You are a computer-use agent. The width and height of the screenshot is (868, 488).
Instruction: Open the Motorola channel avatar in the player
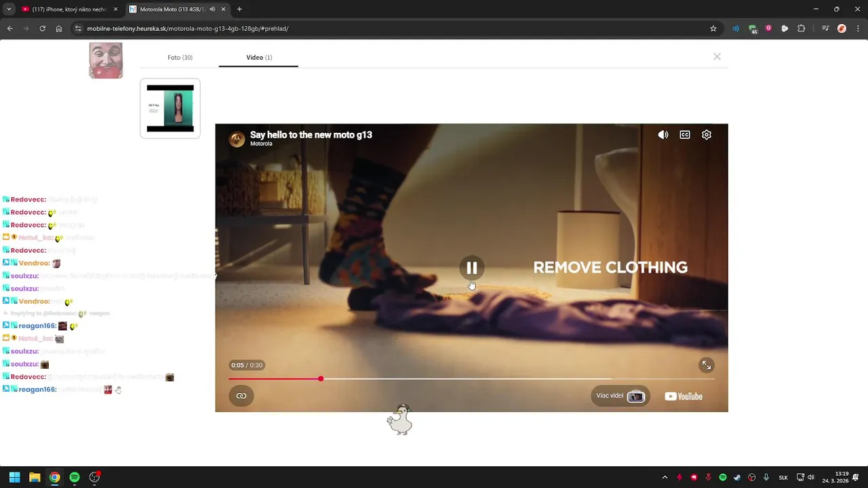click(237, 139)
